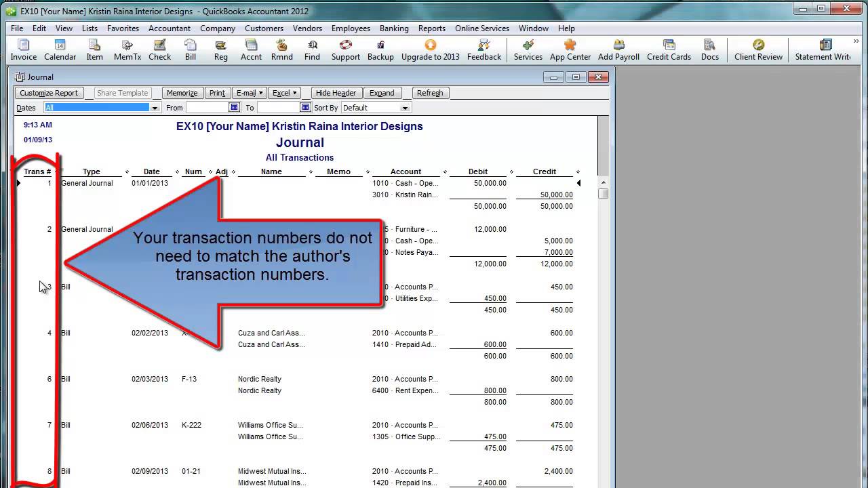Image resolution: width=868 pixels, height=488 pixels.
Task: Click the Check toolbar icon
Action: click(x=159, y=50)
